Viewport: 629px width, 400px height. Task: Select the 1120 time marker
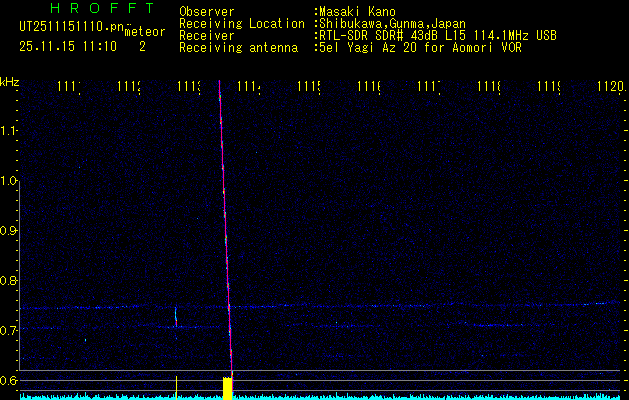click(x=609, y=88)
